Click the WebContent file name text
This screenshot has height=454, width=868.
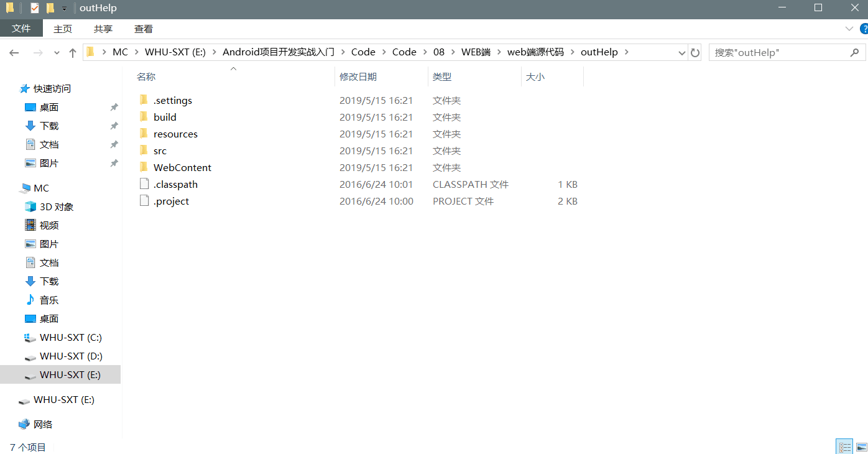[182, 167]
